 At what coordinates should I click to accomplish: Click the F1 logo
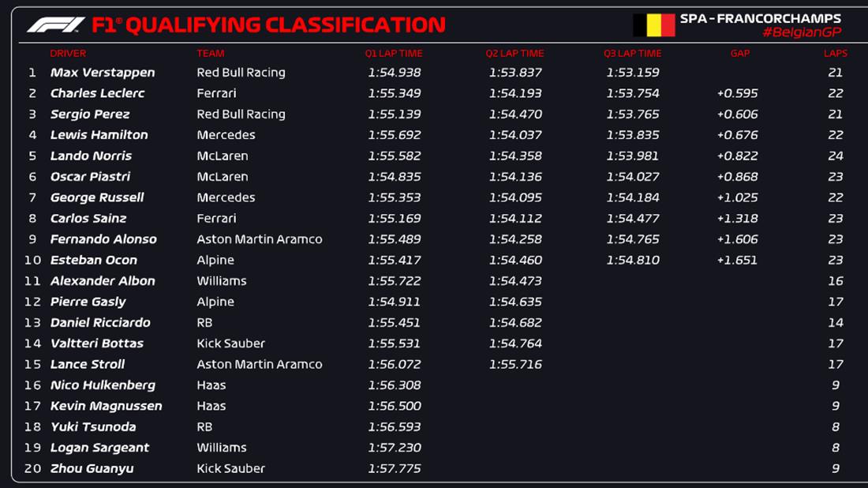[x=56, y=25]
